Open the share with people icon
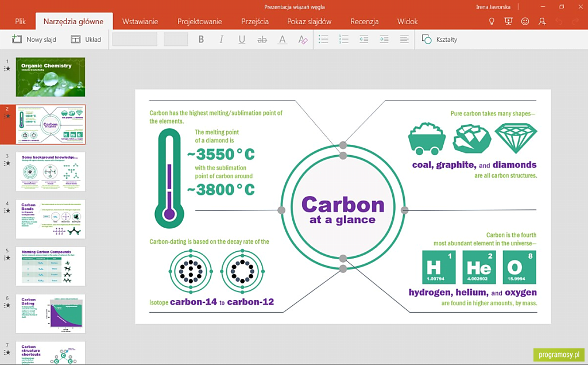Image resolution: width=588 pixels, height=365 pixels. 542,21
